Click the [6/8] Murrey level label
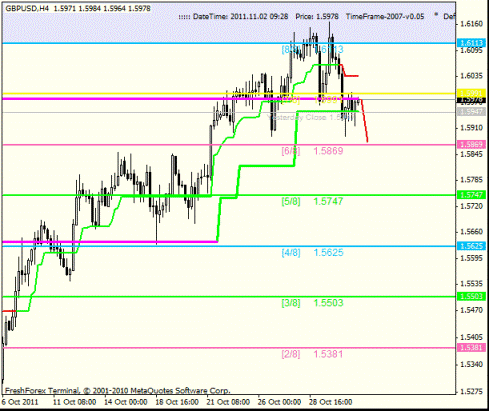Screen dimensions: 489x411 pyautogui.click(x=291, y=151)
